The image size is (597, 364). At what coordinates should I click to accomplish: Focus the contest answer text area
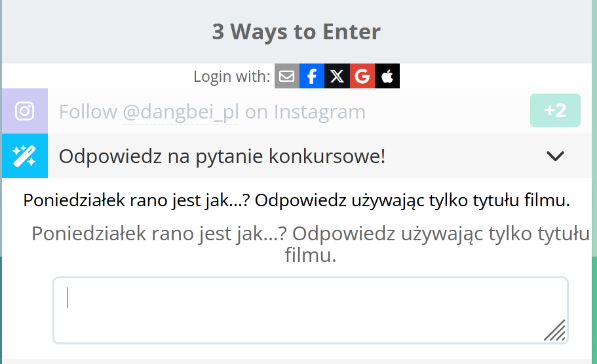click(x=310, y=310)
